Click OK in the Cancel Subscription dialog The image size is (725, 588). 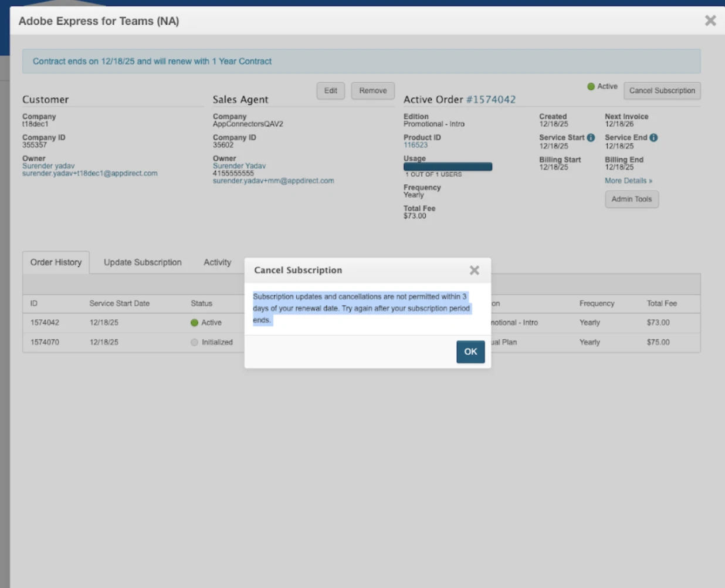click(x=470, y=352)
